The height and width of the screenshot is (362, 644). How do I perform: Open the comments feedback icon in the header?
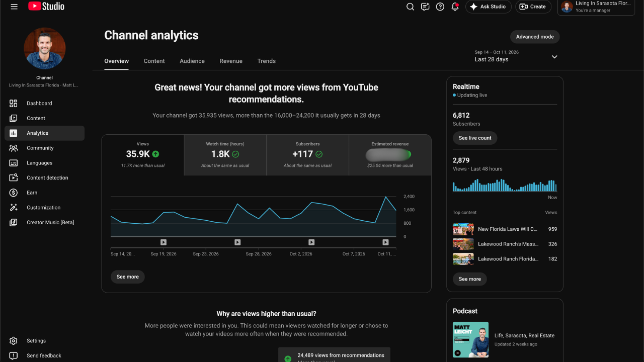[425, 7]
